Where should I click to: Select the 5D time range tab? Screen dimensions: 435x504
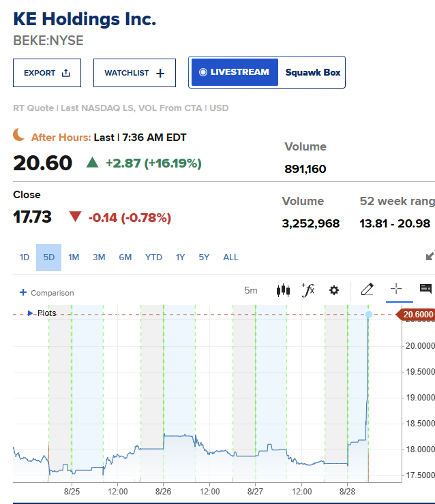48,257
